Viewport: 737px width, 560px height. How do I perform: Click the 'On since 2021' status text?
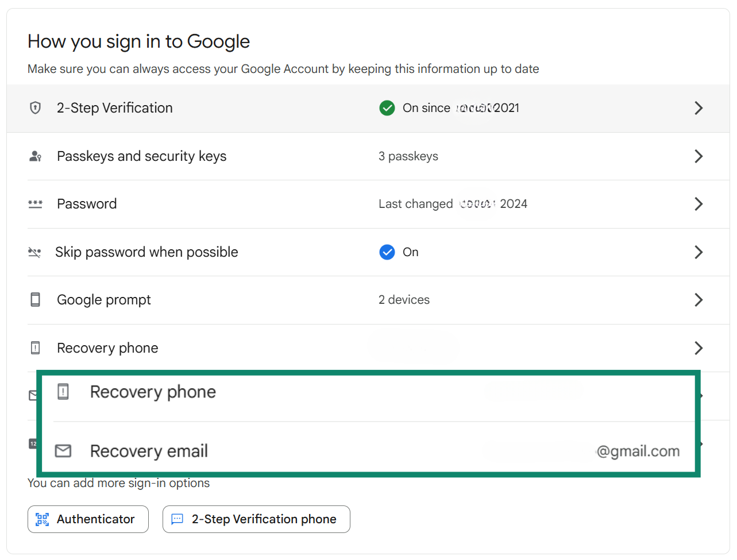(461, 108)
